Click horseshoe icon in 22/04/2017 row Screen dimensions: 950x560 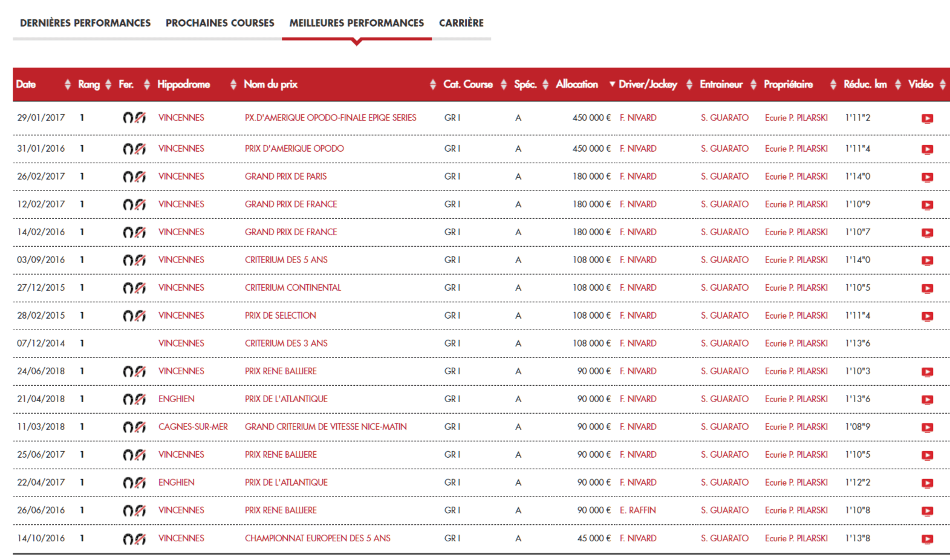tap(134, 483)
